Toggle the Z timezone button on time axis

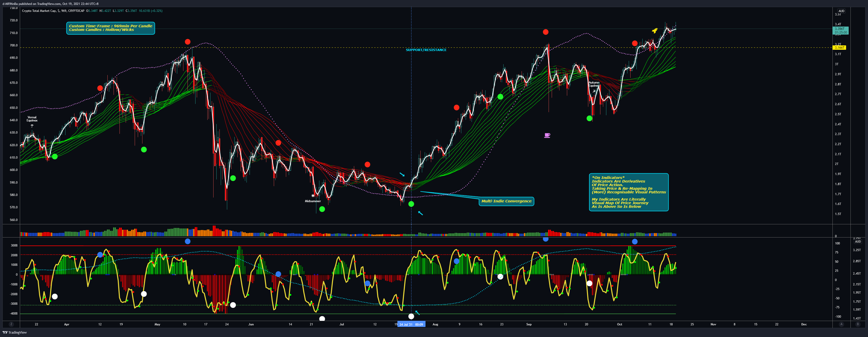(x=11, y=324)
